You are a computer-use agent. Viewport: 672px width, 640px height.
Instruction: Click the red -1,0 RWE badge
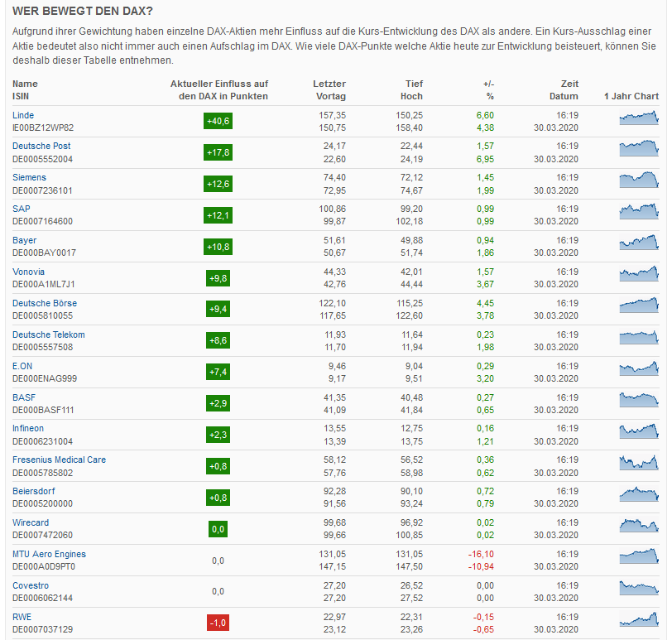pyautogui.click(x=218, y=623)
